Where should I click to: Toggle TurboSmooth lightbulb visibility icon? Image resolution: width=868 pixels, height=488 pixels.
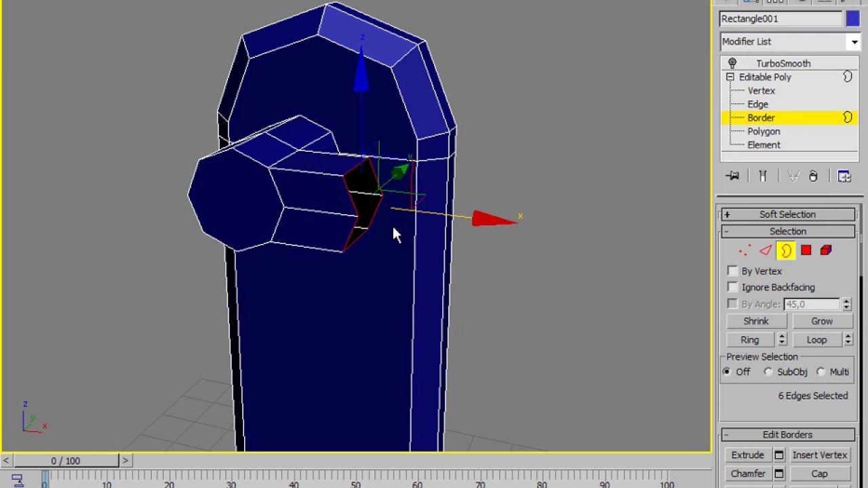(732, 63)
